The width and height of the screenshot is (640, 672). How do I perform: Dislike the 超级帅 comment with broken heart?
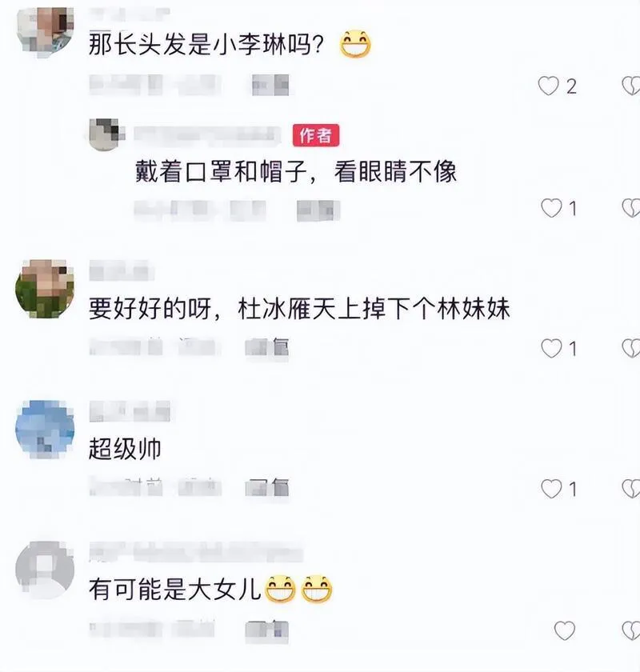pyautogui.click(x=631, y=489)
